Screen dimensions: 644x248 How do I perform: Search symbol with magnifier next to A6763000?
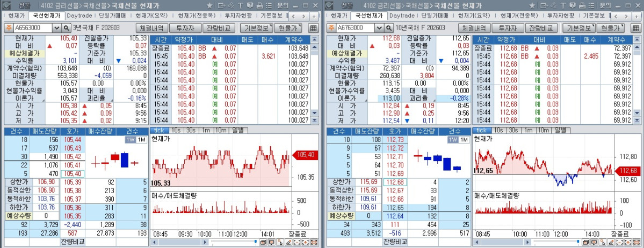(x=389, y=28)
